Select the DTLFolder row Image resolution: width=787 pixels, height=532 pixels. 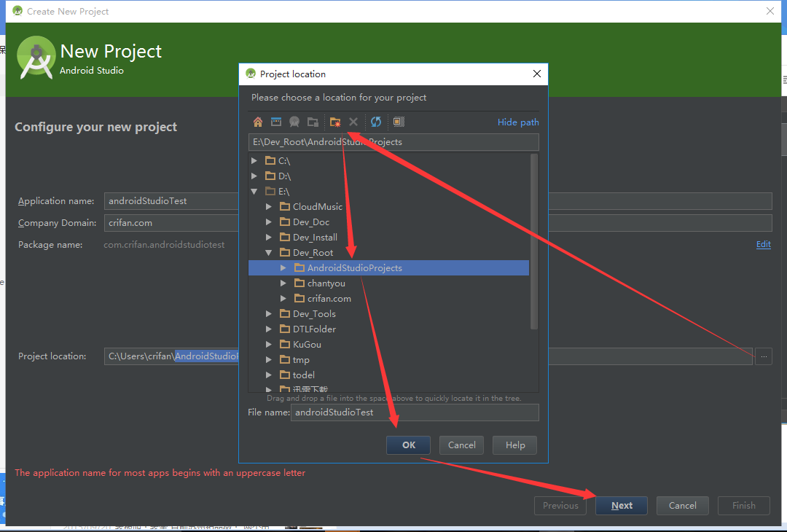(x=389, y=329)
